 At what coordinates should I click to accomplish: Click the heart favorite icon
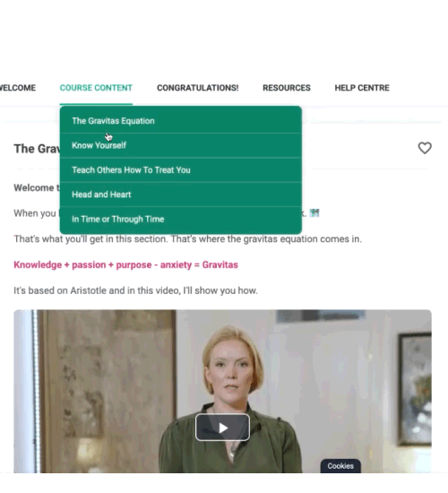click(x=425, y=148)
